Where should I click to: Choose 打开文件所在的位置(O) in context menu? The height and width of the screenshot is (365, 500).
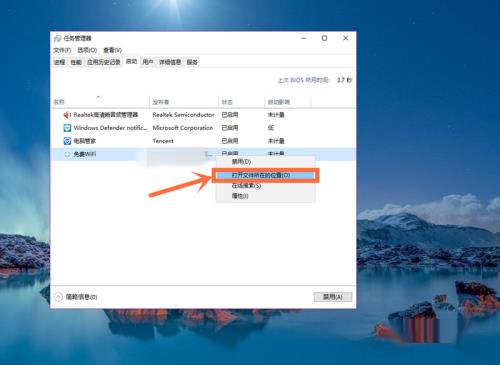(x=265, y=175)
